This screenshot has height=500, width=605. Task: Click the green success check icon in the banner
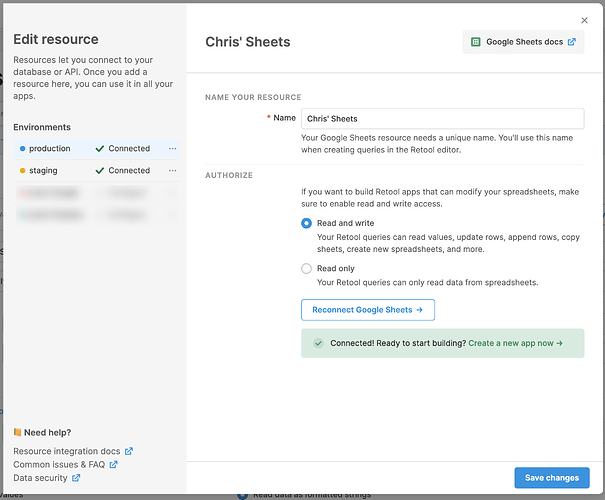318,343
